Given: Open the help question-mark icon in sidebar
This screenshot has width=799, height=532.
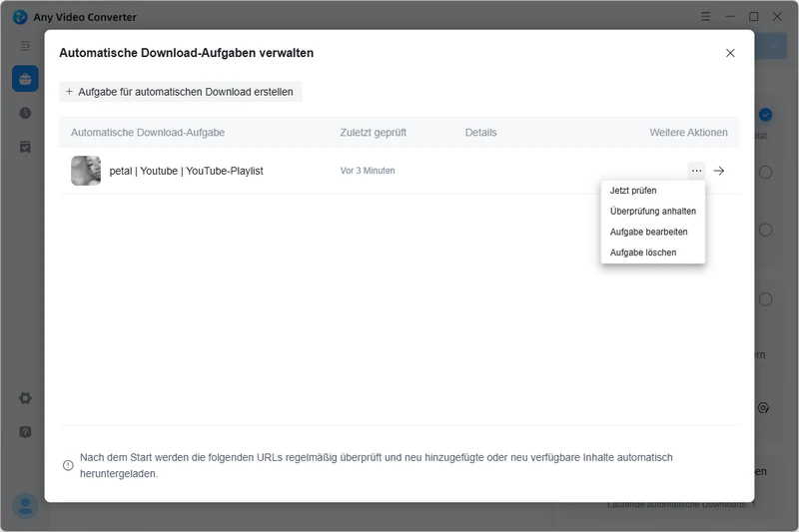Looking at the screenshot, I should [x=25, y=432].
